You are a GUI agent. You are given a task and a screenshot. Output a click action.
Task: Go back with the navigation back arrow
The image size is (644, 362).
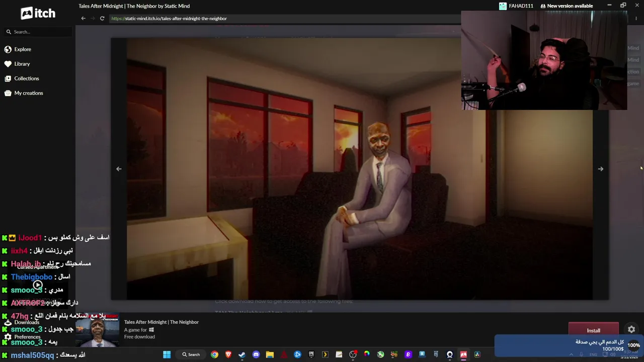tap(84, 19)
